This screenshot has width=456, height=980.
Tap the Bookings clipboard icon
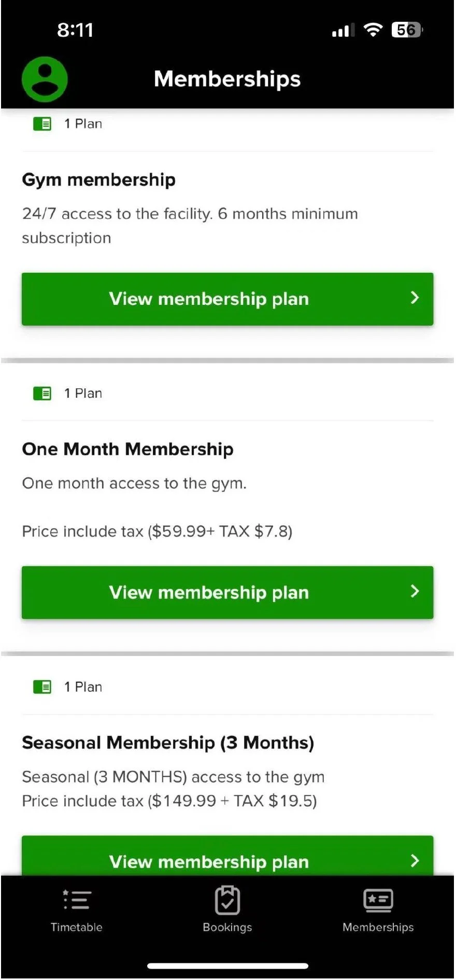(227, 900)
